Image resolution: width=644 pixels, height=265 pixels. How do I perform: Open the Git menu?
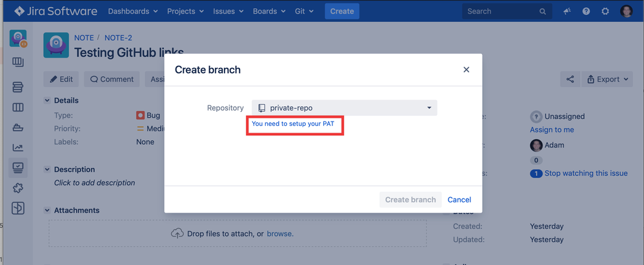coord(304,11)
